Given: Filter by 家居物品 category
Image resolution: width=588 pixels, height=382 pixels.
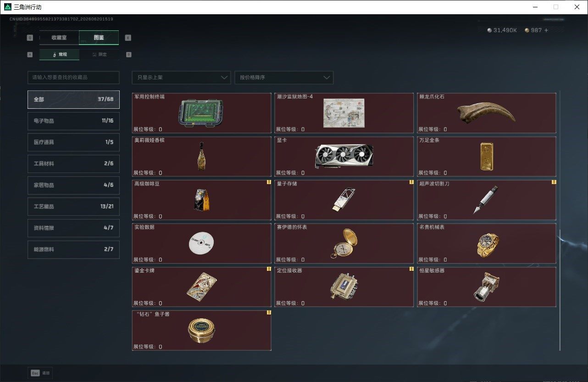Looking at the screenshot, I should 73,185.
